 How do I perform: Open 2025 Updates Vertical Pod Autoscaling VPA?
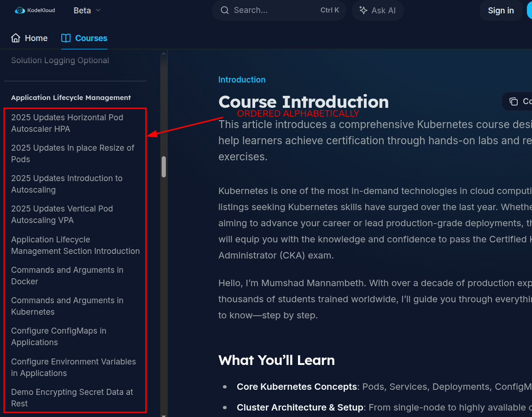(x=62, y=214)
